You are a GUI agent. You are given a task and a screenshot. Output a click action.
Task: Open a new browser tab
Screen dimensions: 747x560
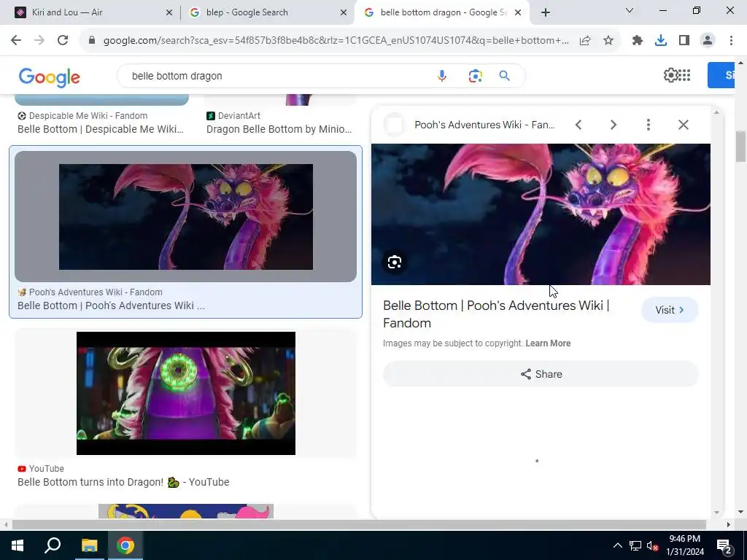coord(546,12)
